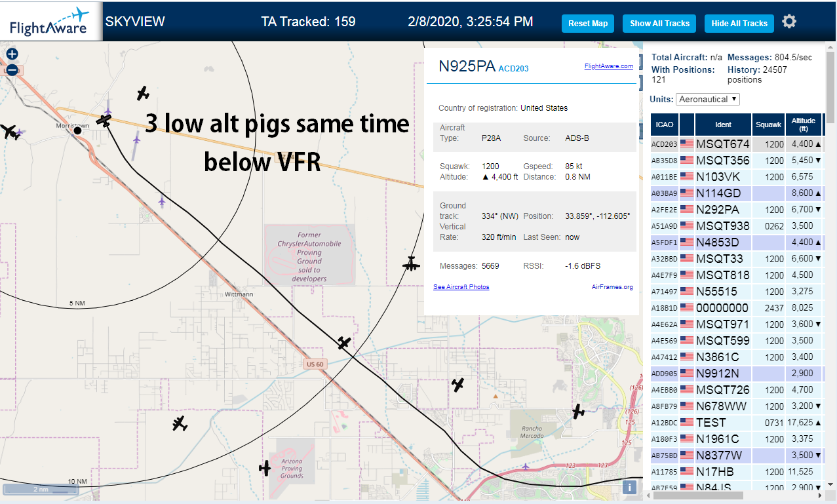The image size is (837, 504).
Task: Select the aircraft north of Rancho Mercado
Action: point(458,385)
